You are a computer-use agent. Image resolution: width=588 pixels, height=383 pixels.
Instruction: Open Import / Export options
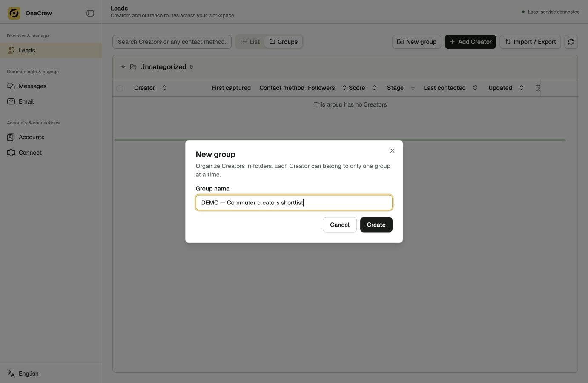(530, 42)
